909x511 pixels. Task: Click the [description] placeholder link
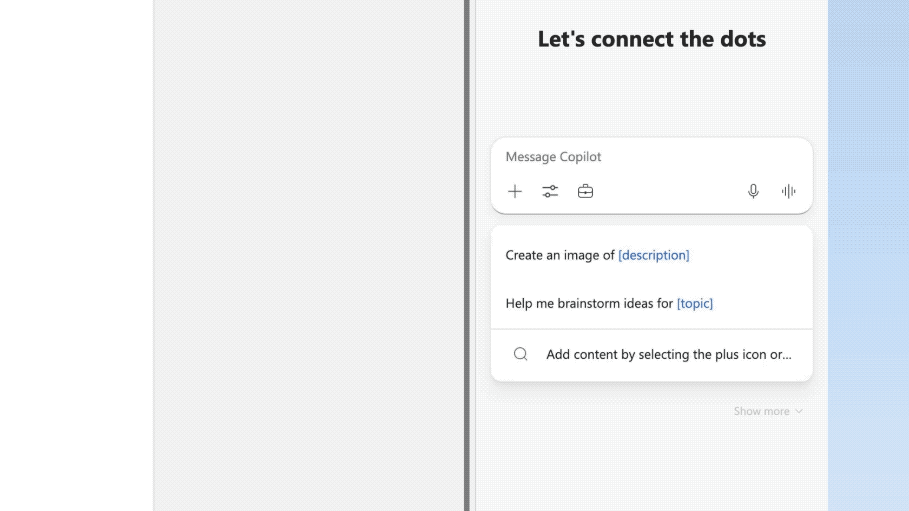[653, 255]
